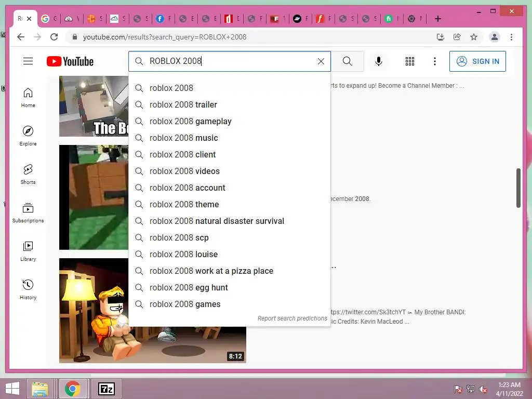Open Library in the sidebar

[28, 251]
